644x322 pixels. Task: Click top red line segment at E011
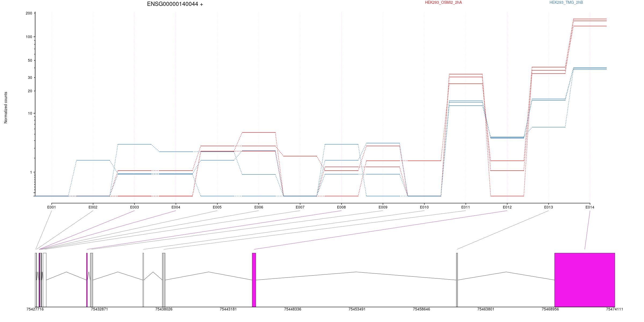coord(466,74)
